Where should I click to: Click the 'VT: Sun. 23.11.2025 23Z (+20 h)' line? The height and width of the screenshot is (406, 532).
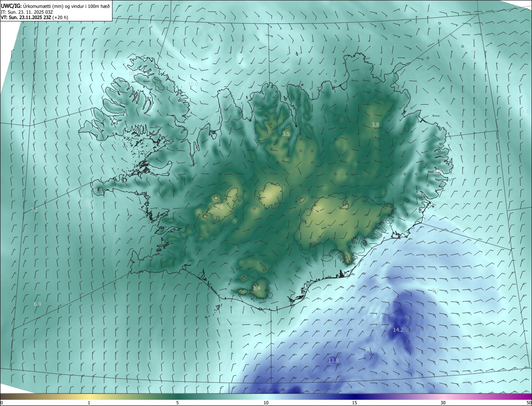pos(34,18)
